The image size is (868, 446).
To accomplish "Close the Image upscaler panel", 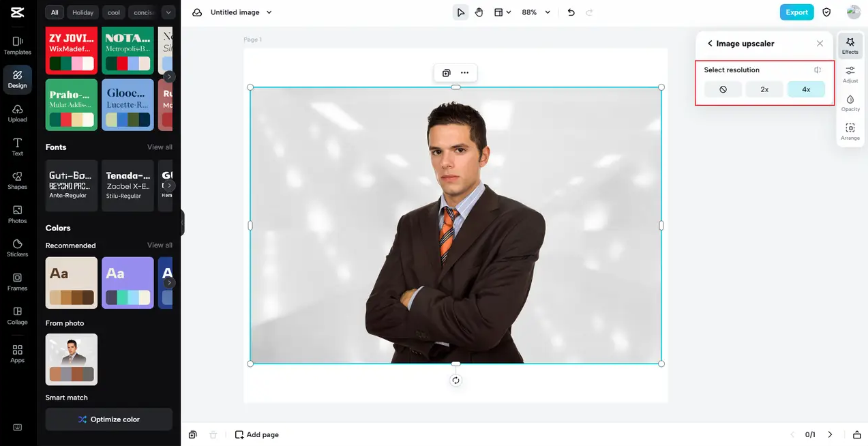I will coord(820,43).
